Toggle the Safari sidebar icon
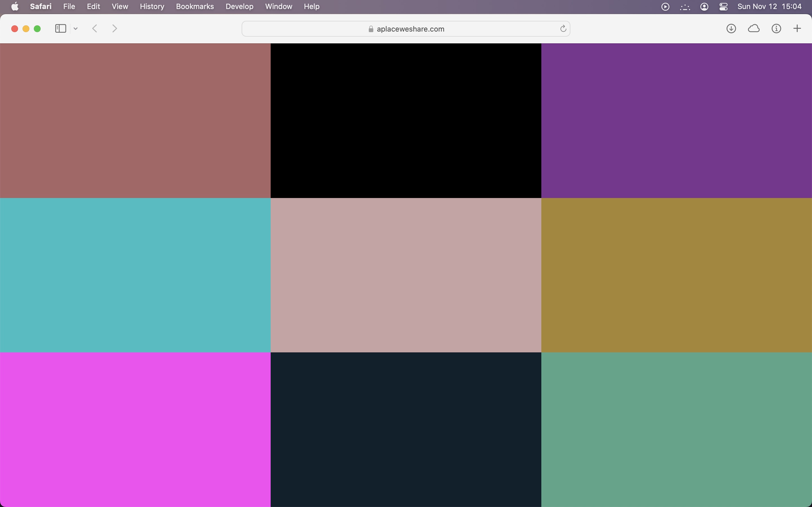 60,28
